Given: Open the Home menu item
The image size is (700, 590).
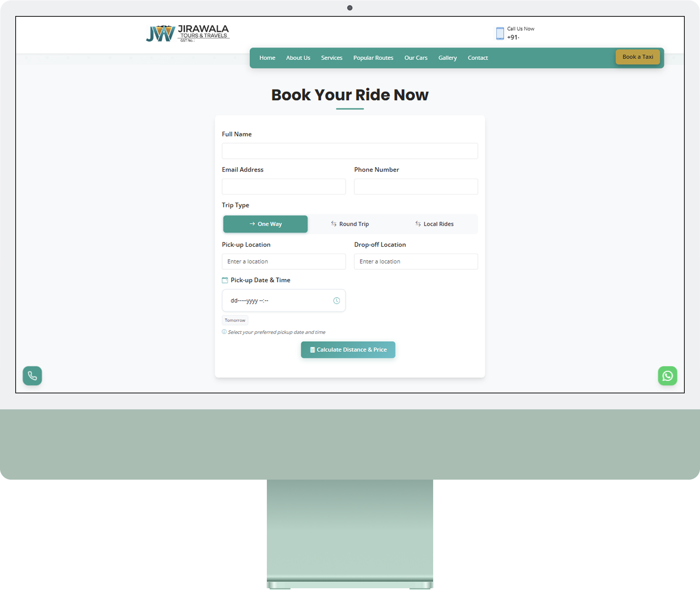Looking at the screenshot, I should (x=267, y=58).
